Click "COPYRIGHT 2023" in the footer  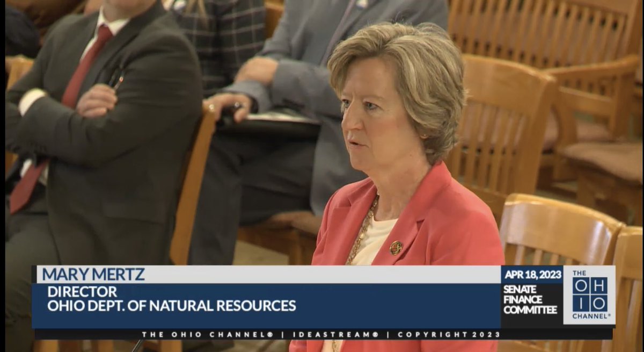click(x=449, y=334)
